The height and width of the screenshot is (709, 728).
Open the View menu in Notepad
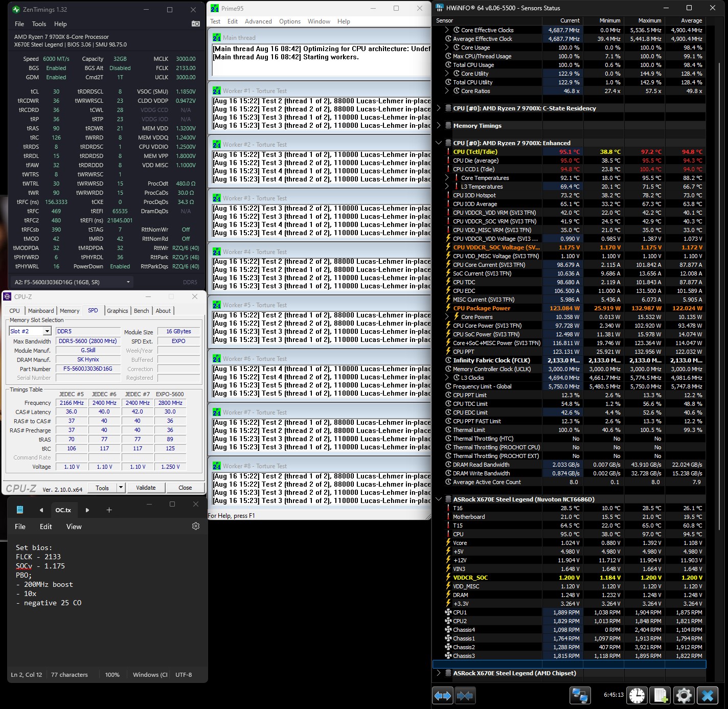pyautogui.click(x=74, y=527)
